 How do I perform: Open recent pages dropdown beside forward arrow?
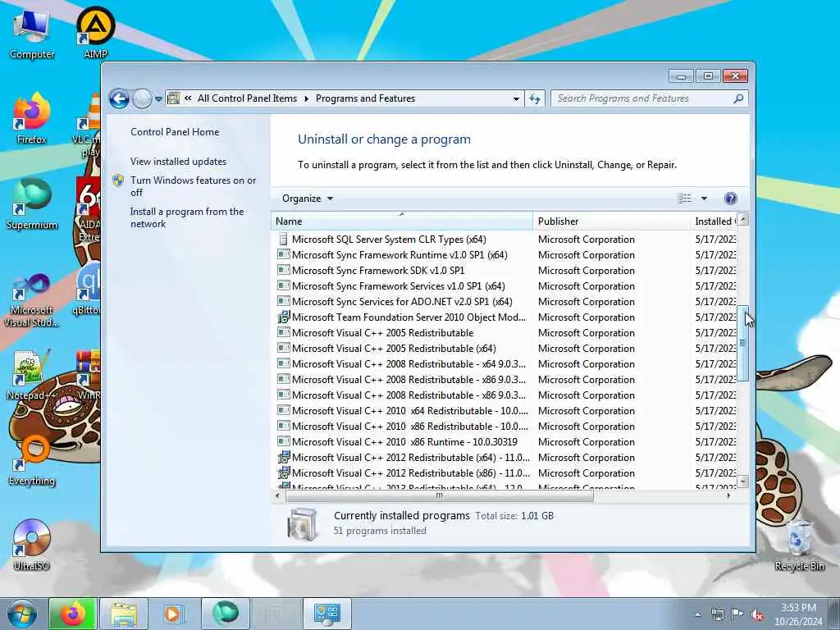coord(158,99)
